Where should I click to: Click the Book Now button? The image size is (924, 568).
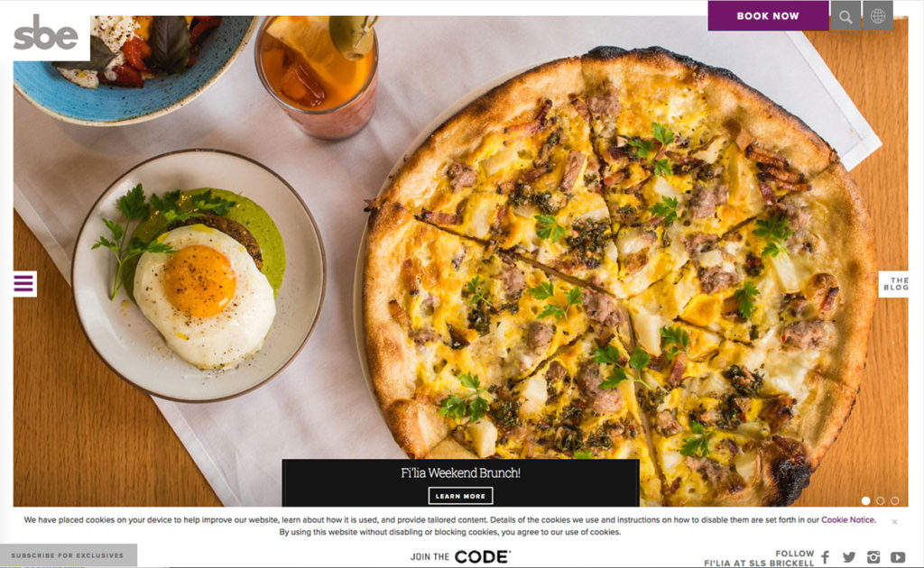point(768,16)
